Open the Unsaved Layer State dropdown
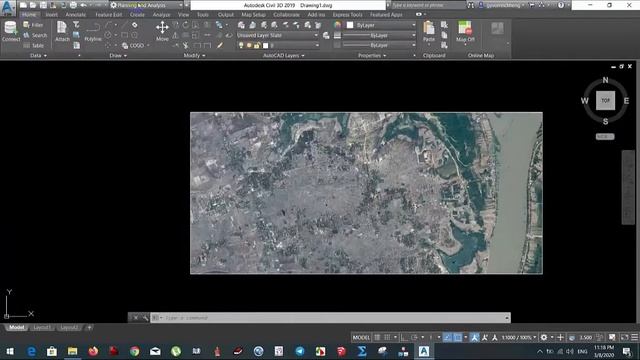Viewport: 640px width, 360px height. [278, 36]
